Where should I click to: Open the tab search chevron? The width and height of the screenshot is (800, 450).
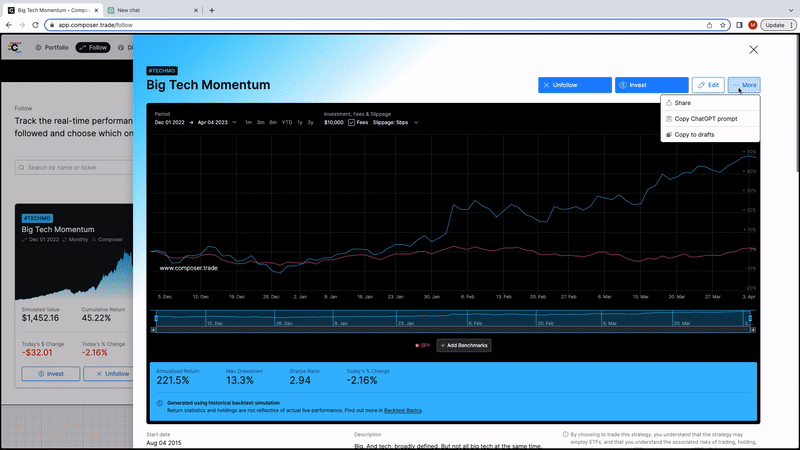(x=791, y=10)
